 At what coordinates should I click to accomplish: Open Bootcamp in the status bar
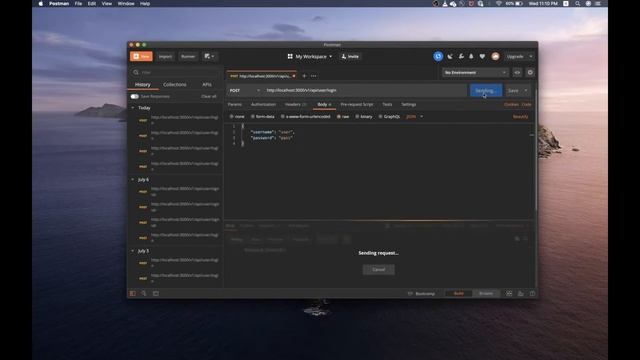(x=422, y=293)
